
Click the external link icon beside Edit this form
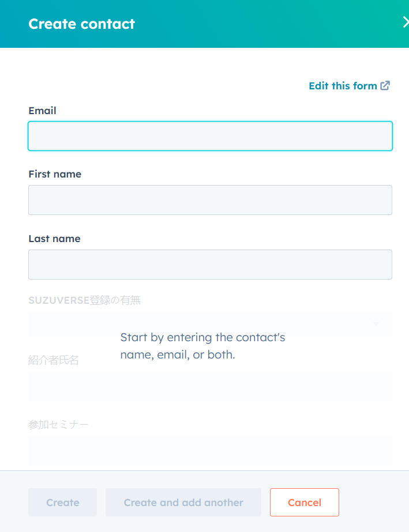pyautogui.click(x=385, y=86)
